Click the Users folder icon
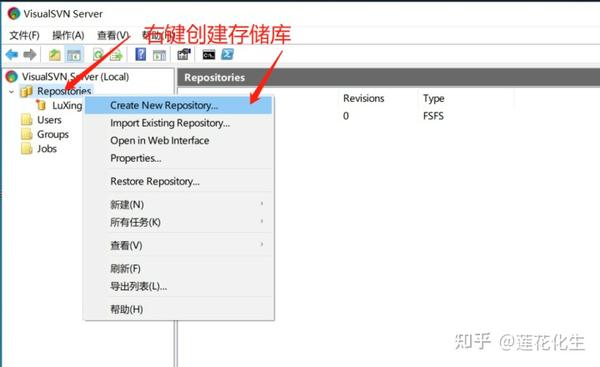Viewport: 600px width, 367px height. pos(26,120)
